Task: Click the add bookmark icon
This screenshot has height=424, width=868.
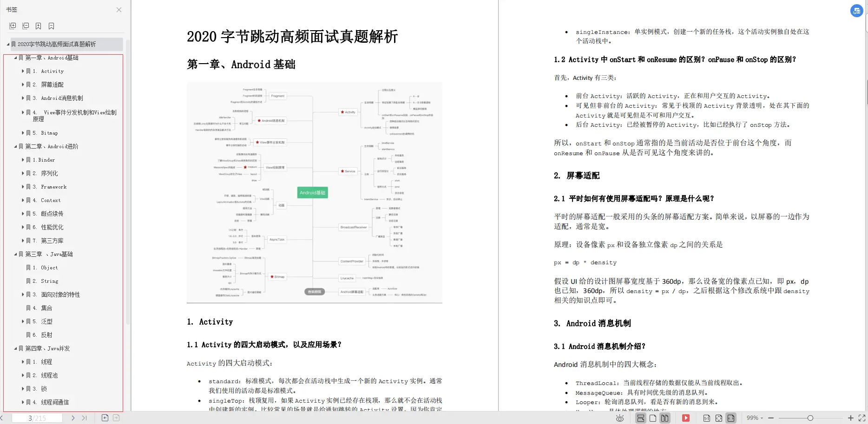Action: tap(39, 26)
